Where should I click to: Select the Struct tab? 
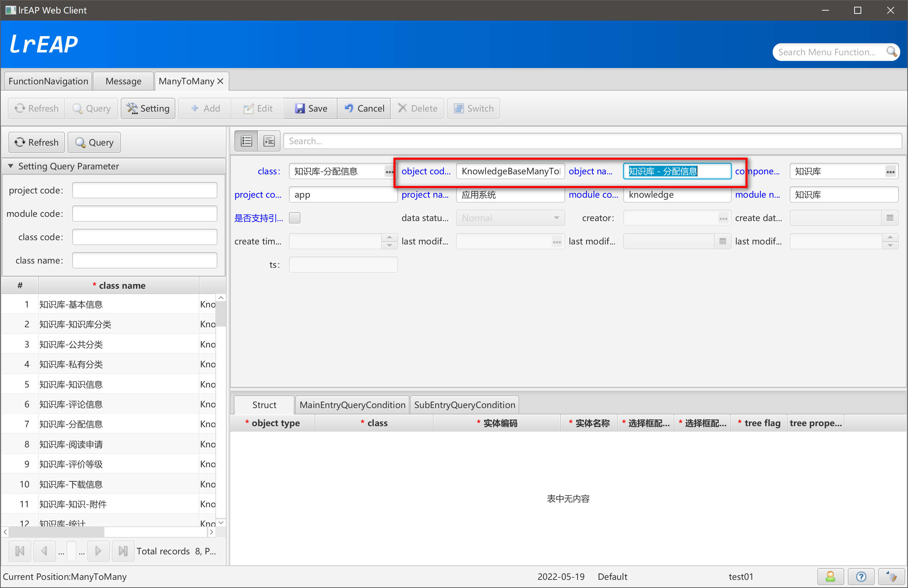coord(265,405)
